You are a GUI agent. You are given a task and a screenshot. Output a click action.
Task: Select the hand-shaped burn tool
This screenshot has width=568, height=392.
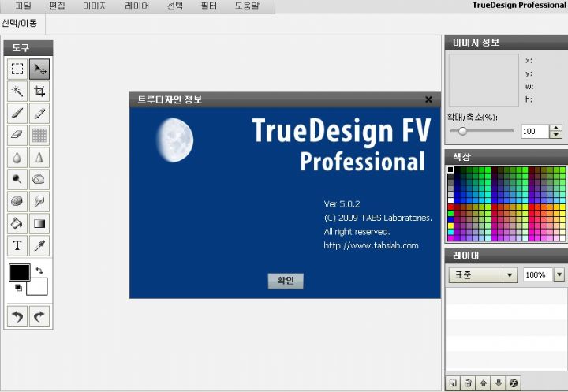coord(39,179)
